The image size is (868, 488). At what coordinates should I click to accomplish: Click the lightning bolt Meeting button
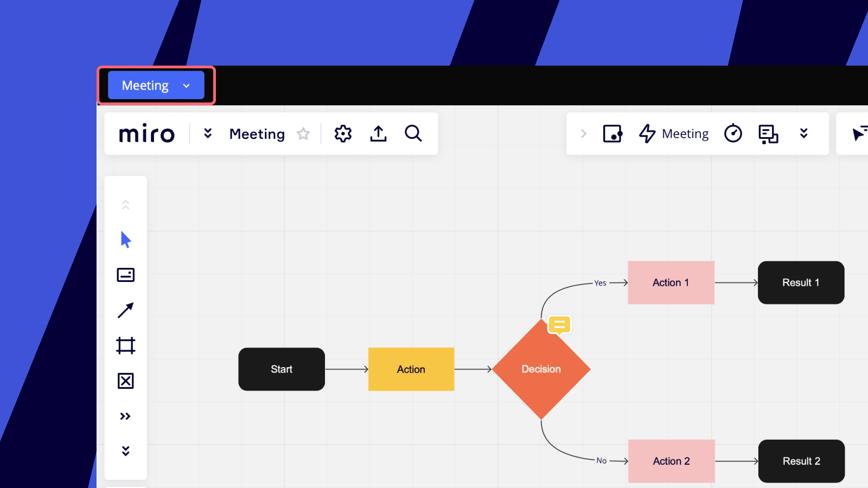(x=674, y=133)
